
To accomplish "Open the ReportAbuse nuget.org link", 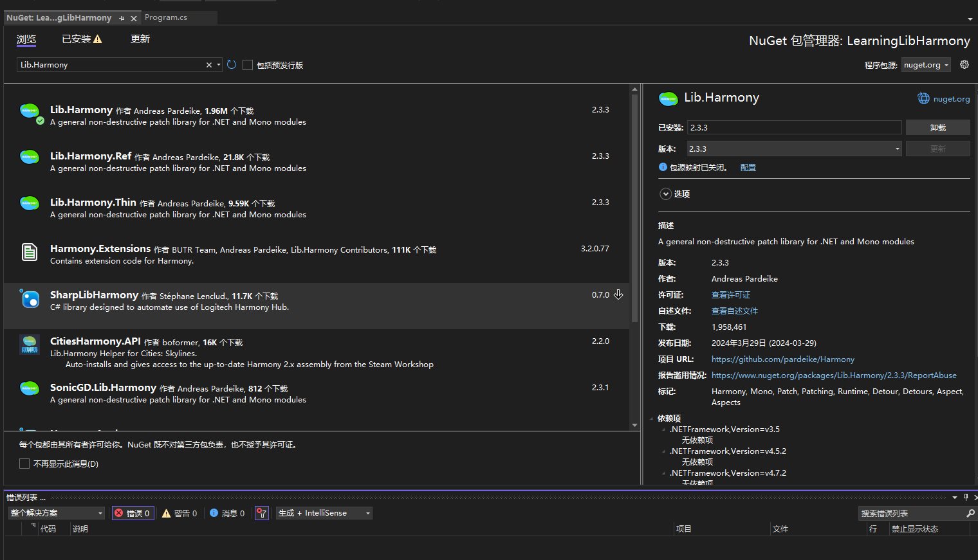I will pos(833,375).
